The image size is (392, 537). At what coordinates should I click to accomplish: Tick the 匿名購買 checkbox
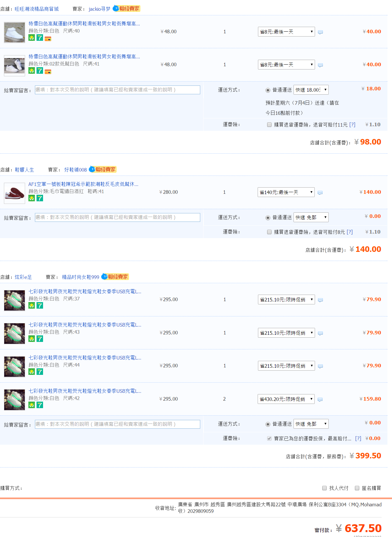pos(357,488)
